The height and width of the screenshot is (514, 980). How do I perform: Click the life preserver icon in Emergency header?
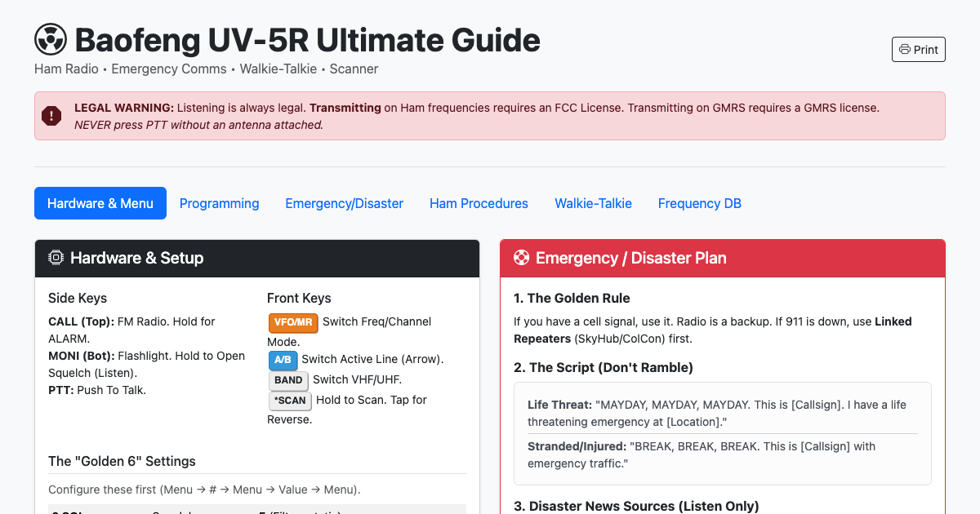coord(521,258)
